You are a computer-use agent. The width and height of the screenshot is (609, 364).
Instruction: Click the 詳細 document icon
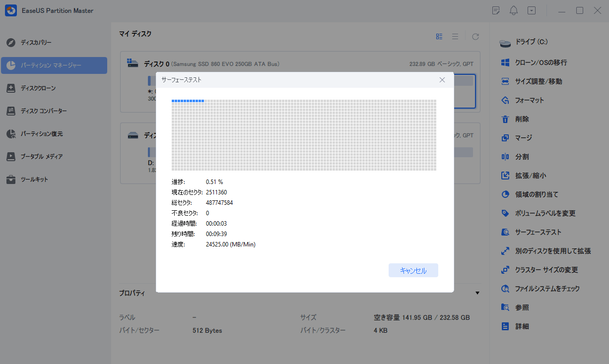(505, 326)
